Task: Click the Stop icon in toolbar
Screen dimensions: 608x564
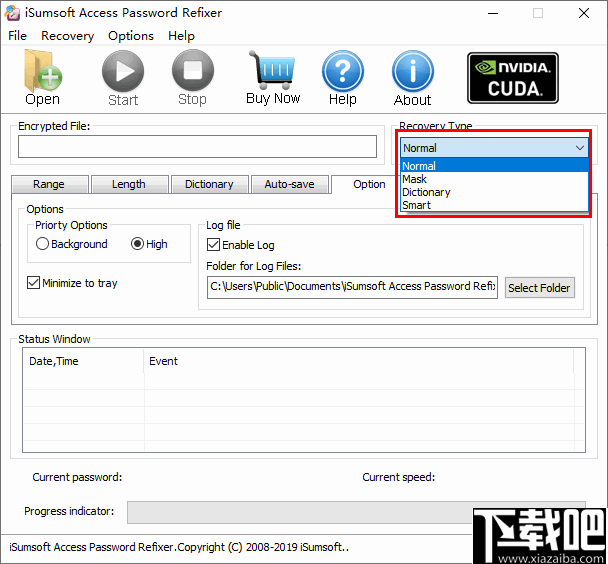Action: tap(193, 71)
